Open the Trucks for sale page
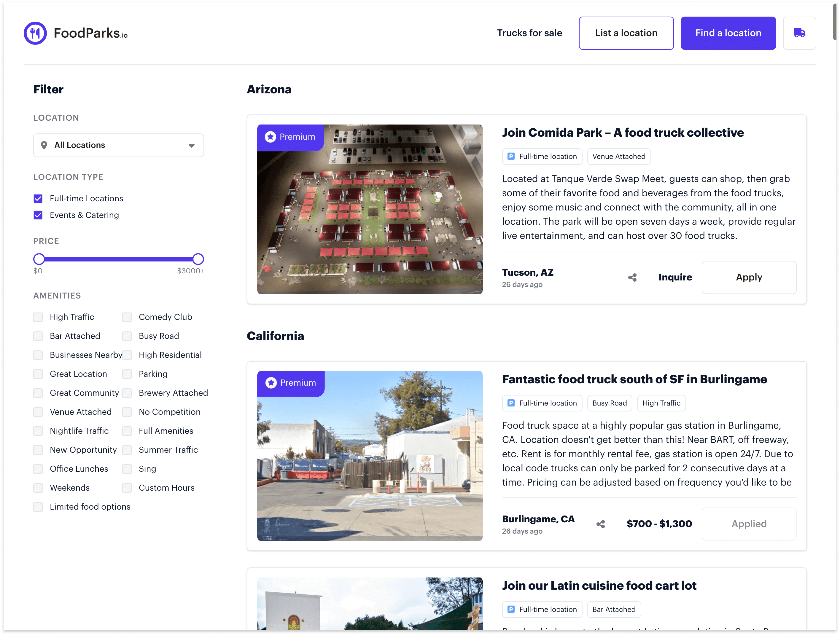The height and width of the screenshot is (635, 840). click(529, 33)
